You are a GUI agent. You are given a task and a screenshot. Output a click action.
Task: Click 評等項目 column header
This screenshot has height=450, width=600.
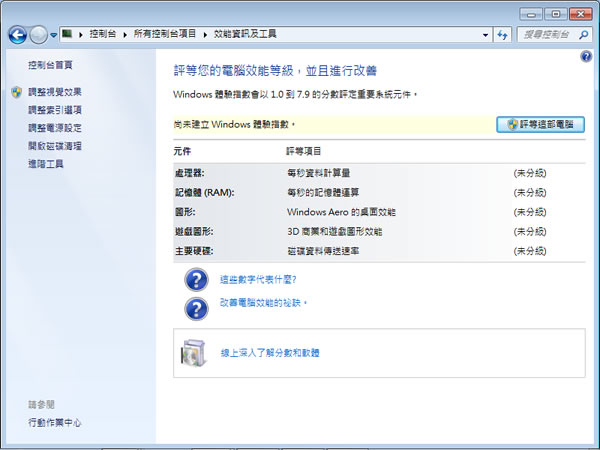[x=304, y=151]
